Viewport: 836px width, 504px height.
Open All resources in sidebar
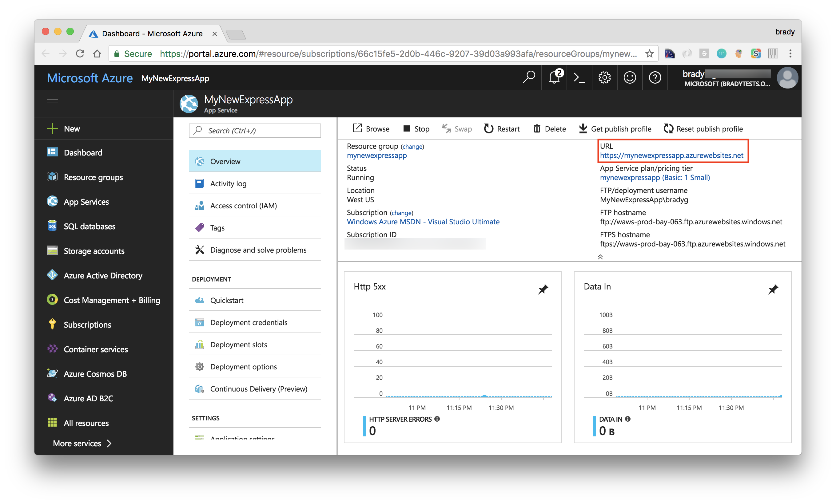[x=104, y=423]
